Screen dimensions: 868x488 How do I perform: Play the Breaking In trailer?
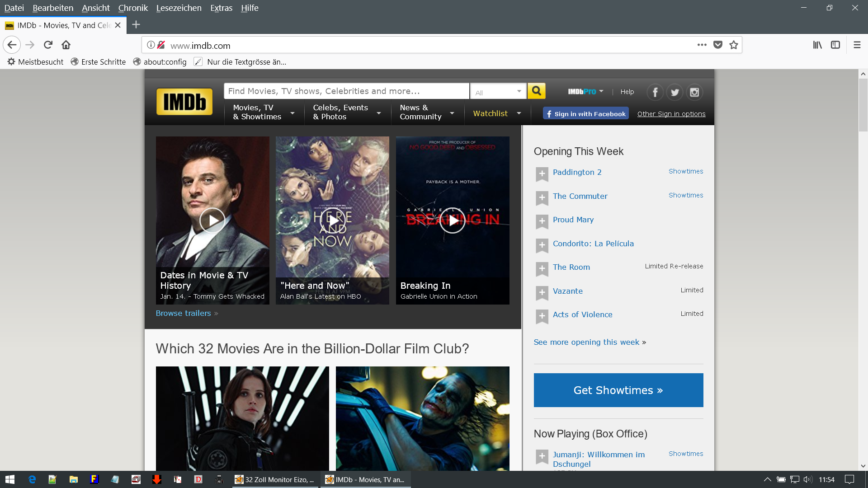[x=452, y=221]
